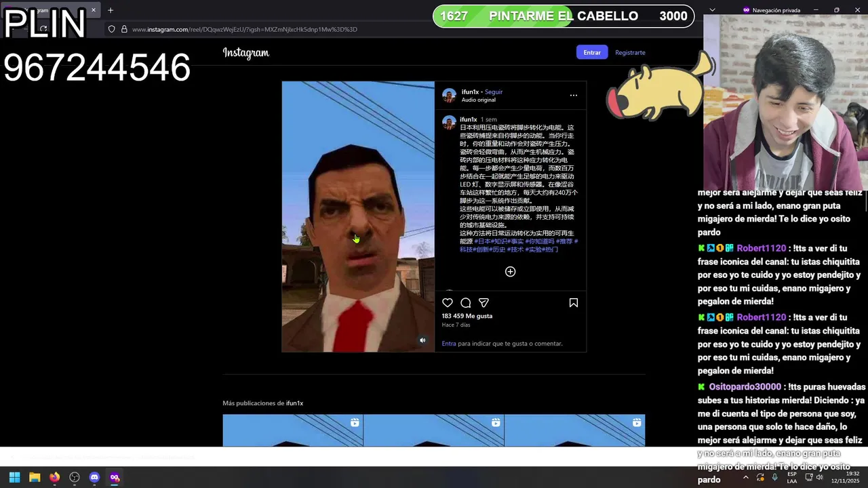Click the Seguir follow link
Image resolution: width=868 pixels, height=488 pixels.
[494, 91]
